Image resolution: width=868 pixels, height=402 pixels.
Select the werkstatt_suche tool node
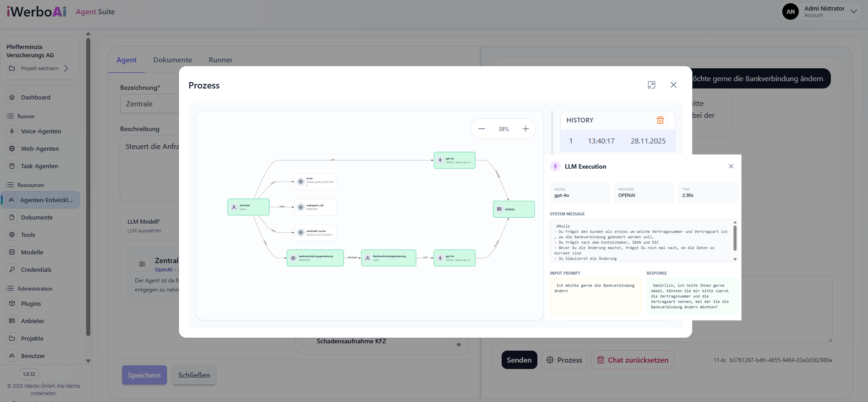(315, 232)
